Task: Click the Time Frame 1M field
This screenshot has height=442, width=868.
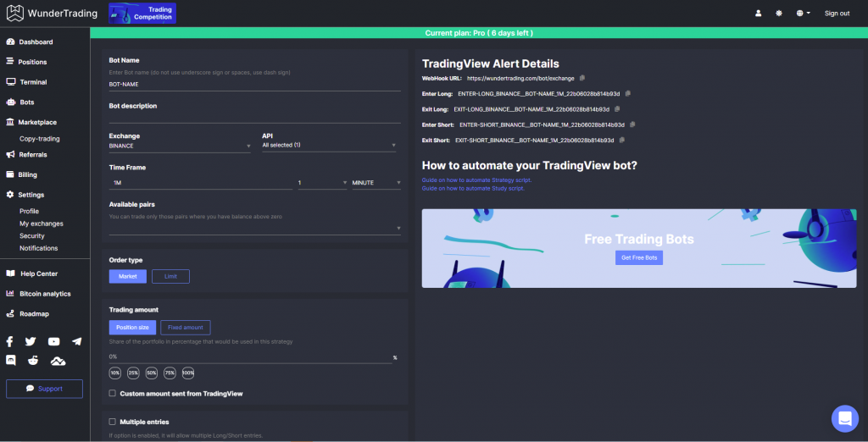Action: coord(200,183)
